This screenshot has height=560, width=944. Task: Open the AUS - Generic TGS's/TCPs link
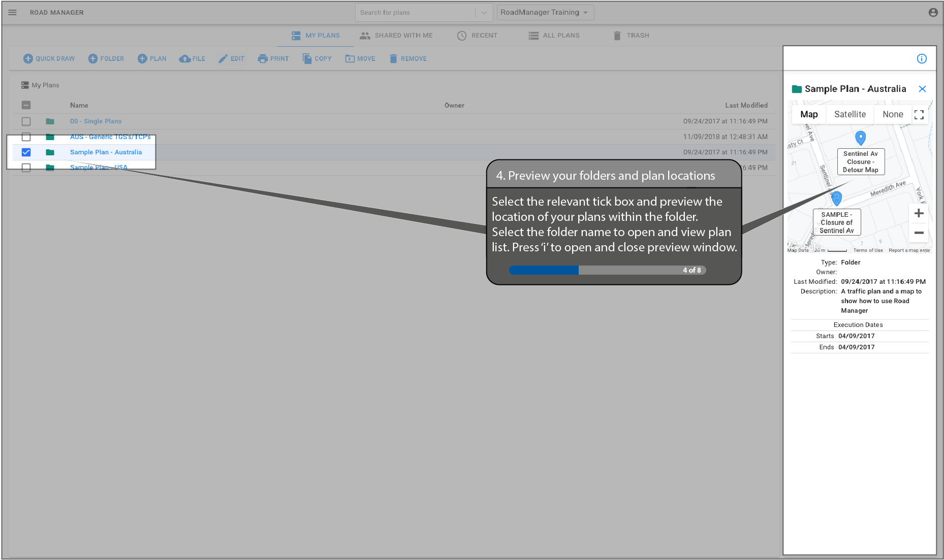pos(110,137)
